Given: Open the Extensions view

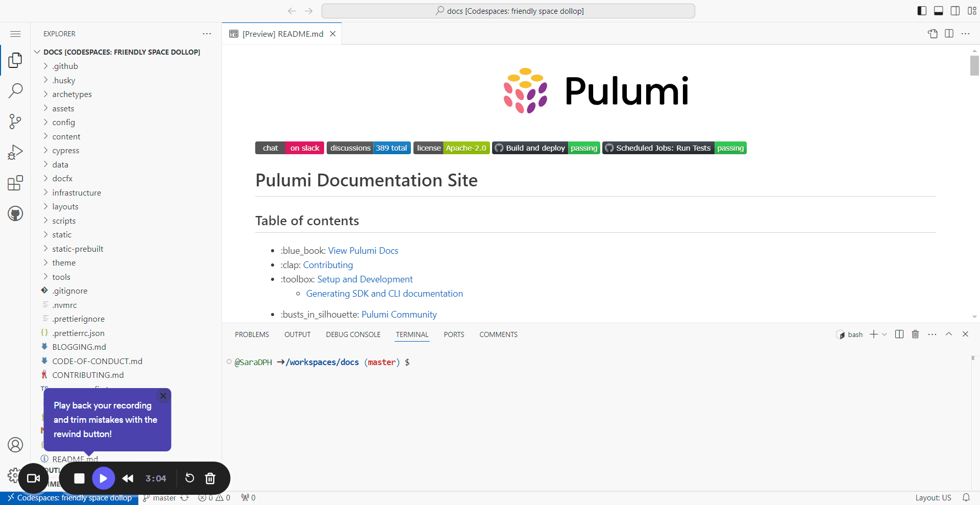Looking at the screenshot, I should [15, 183].
